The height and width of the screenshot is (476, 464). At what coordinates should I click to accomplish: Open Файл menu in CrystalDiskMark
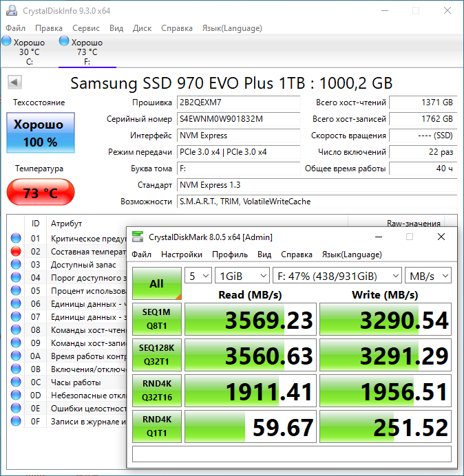[141, 255]
